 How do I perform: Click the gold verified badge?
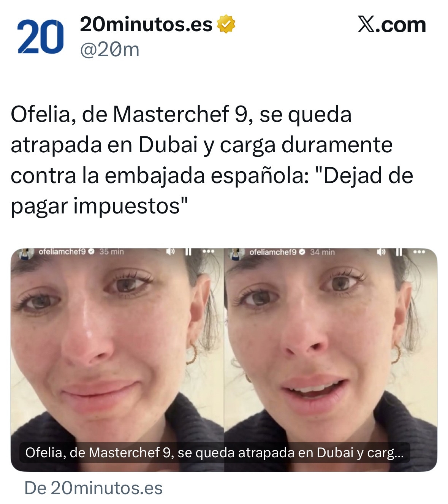pyautogui.click(x=226, y=24)
